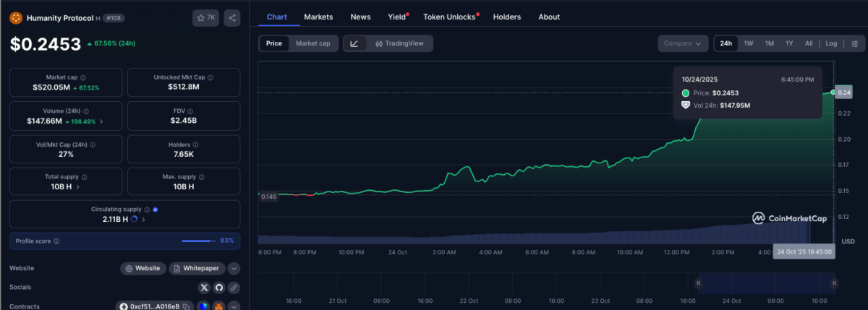Open the X (Twitter) social link
This screenshot has width=868, height=310.
204,287
